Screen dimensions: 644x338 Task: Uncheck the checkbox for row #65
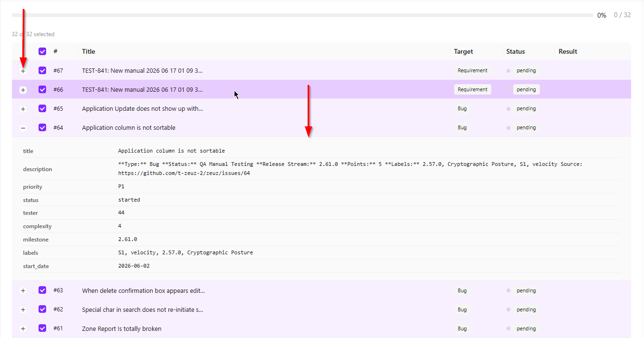click(x=42, y=108)
